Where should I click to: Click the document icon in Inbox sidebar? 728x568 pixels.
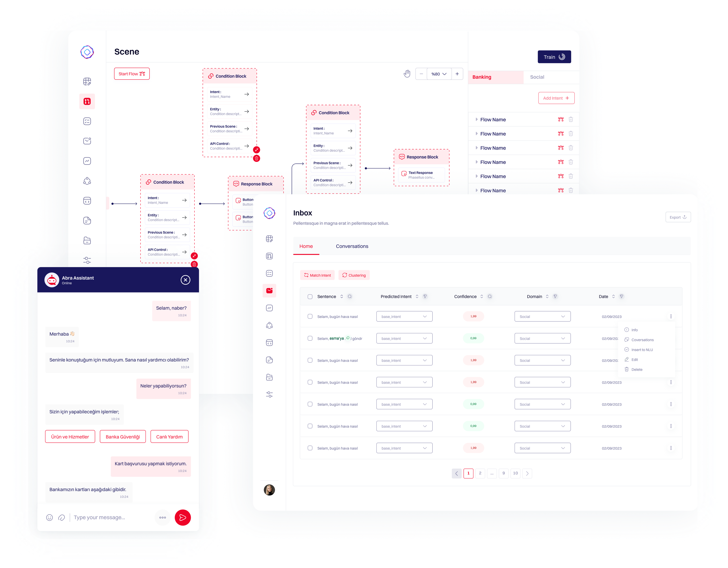[269, 360]
